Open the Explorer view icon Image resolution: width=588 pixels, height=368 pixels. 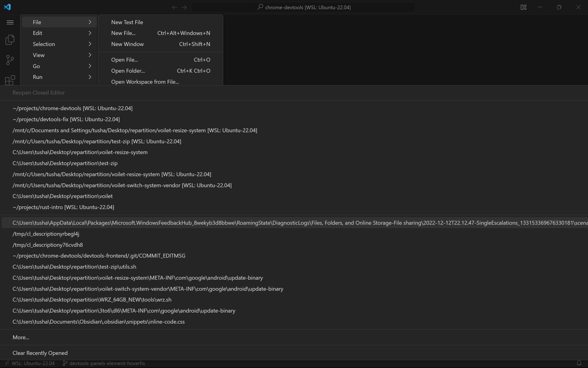[x=10, y=40]
